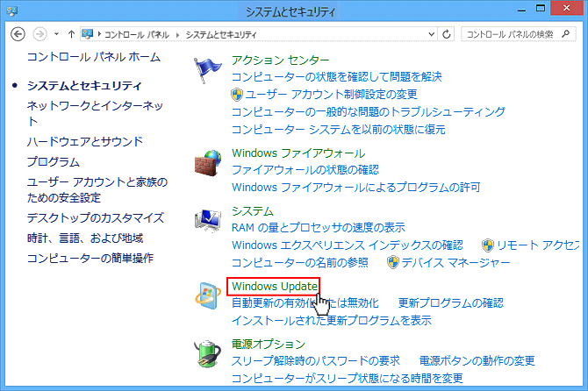Open アクション センター heading link

281,60
